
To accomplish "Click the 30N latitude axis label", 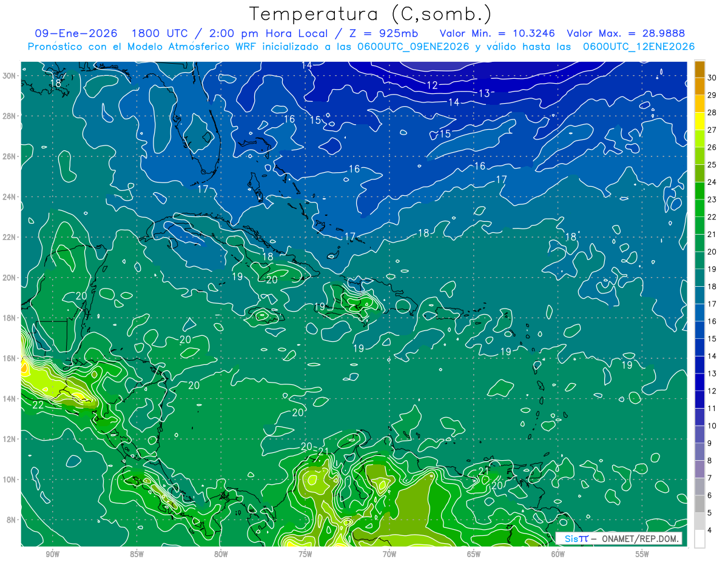I will [10, 76].
